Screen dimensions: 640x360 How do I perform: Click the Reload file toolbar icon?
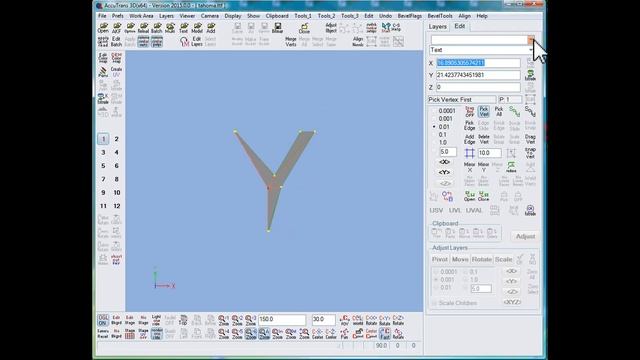click(143, 28)
